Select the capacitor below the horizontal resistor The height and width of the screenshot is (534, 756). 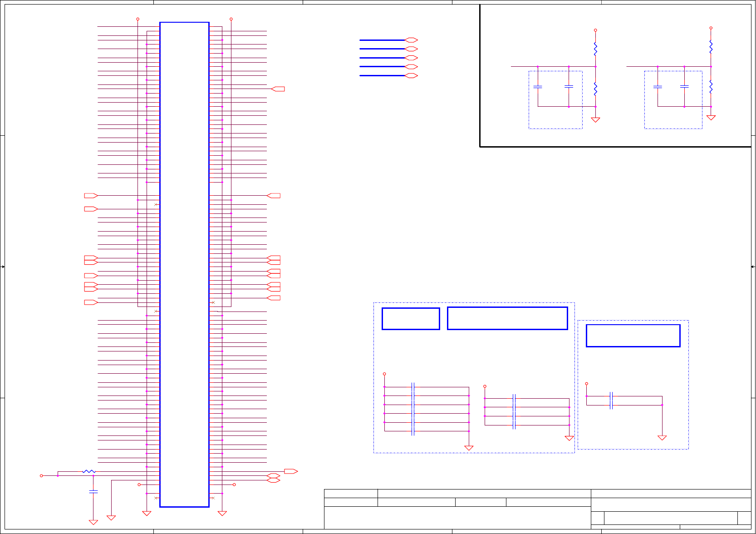pyautogui.click(x=93, y=491)
